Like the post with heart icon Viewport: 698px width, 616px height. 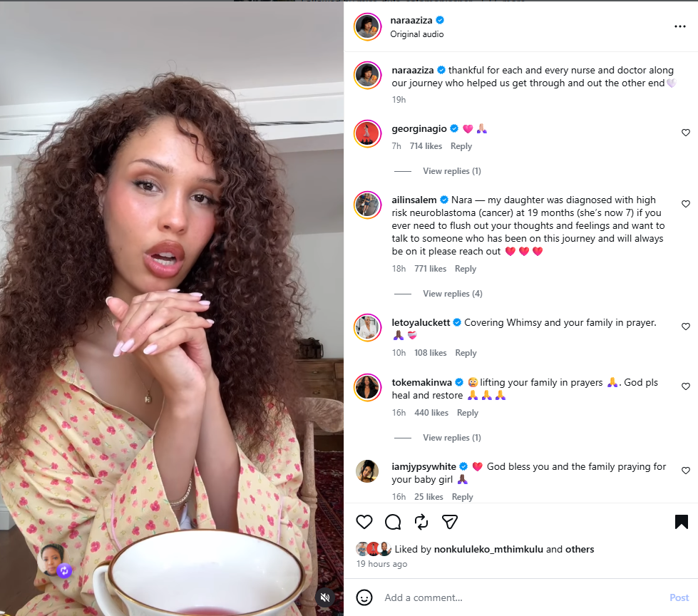[364, 522]
